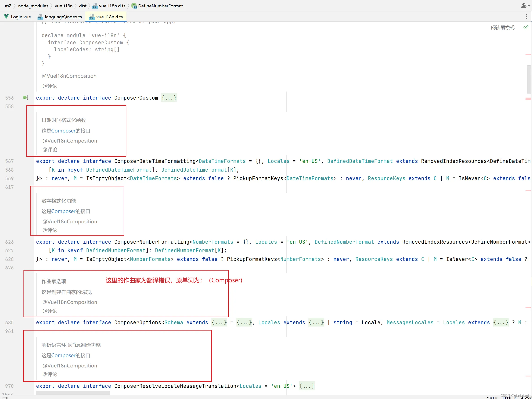Click the red error stripe marker beside line 556
The height and width of the screenshot is (399, 532).
click(528, 99)
